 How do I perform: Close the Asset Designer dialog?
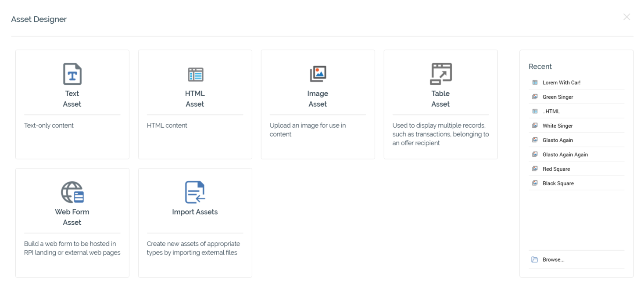(x=626, y=17)
